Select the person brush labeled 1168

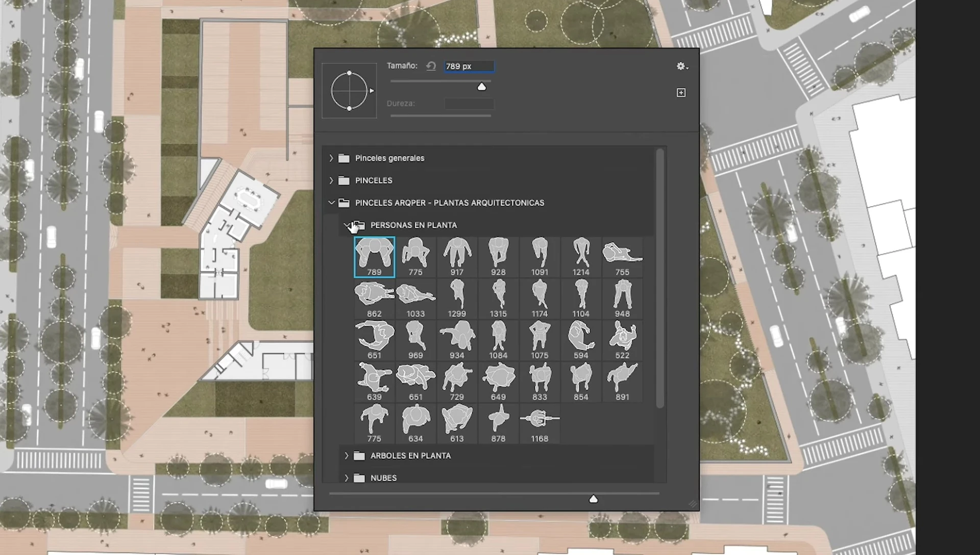pos(540,423)
